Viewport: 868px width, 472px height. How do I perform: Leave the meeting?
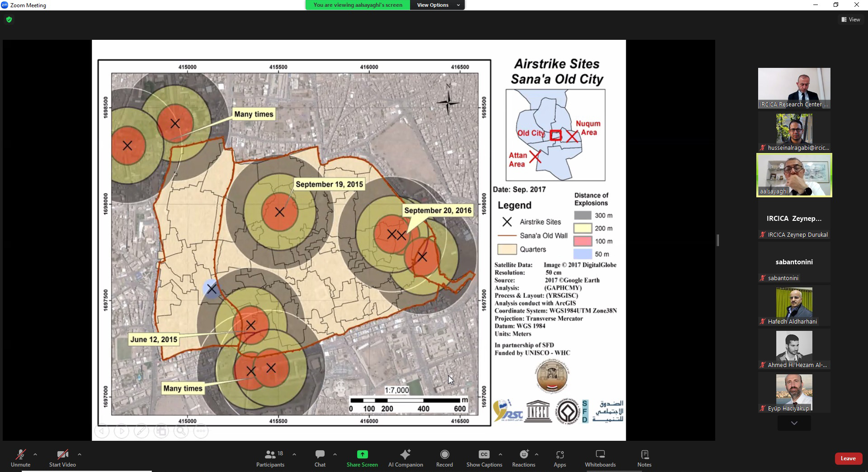click(848, 458)
